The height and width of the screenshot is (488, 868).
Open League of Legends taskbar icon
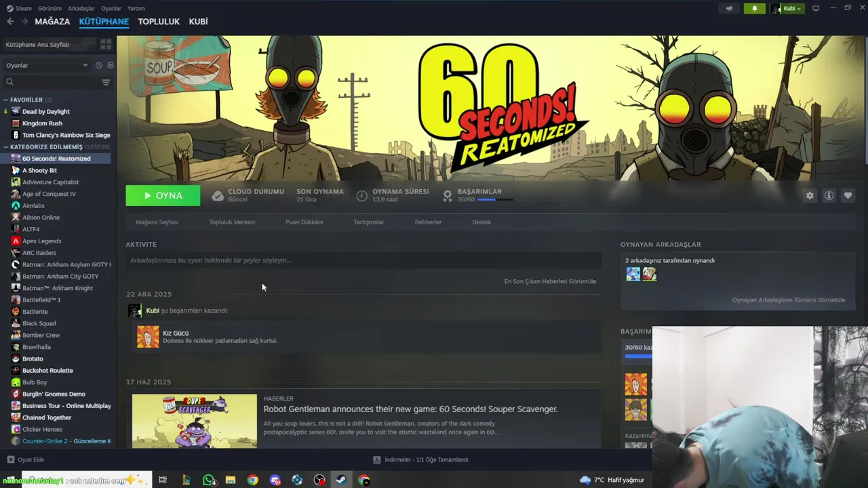pyautogui.click(x=186, y=480)
